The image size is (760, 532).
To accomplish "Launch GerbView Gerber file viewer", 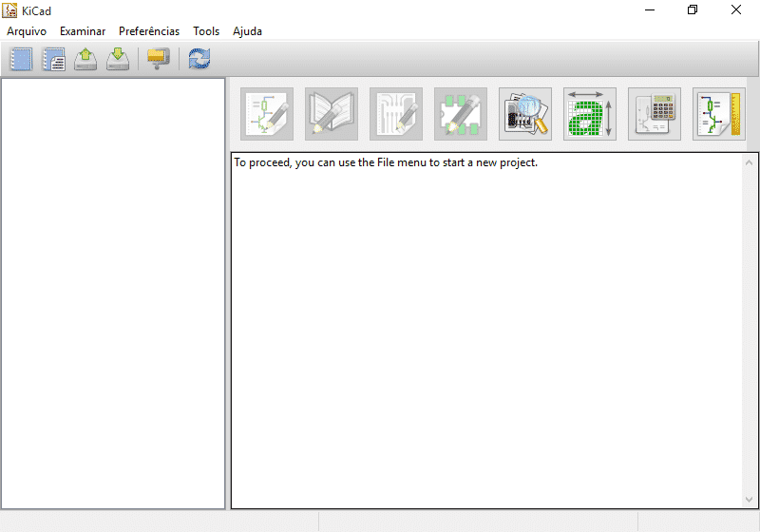I will (x=525, y=114).
